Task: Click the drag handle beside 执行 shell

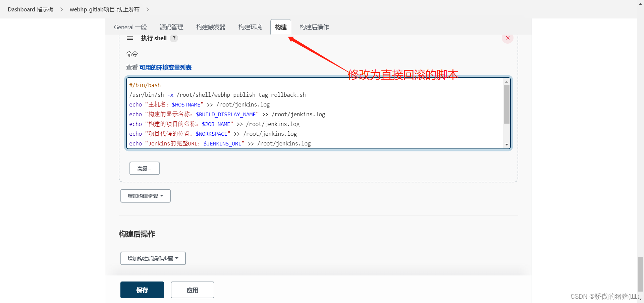Action: [x=130, y=38]
